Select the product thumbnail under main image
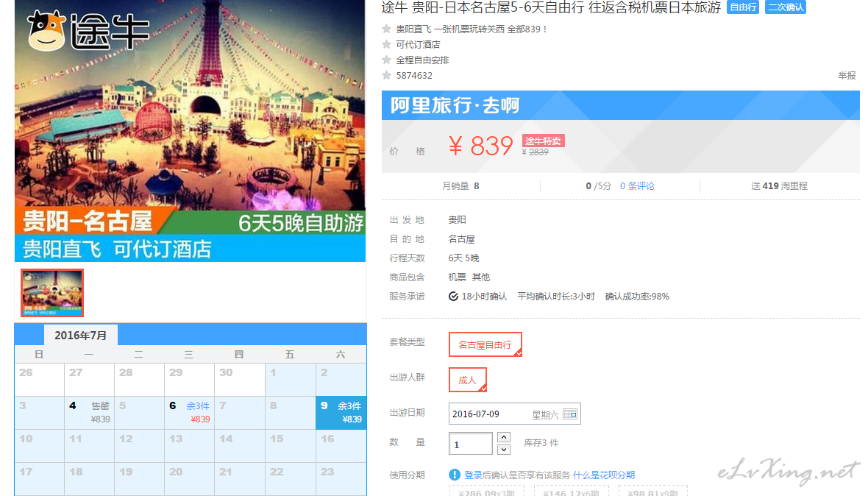 pyautogui.click(x=52, y=293)
